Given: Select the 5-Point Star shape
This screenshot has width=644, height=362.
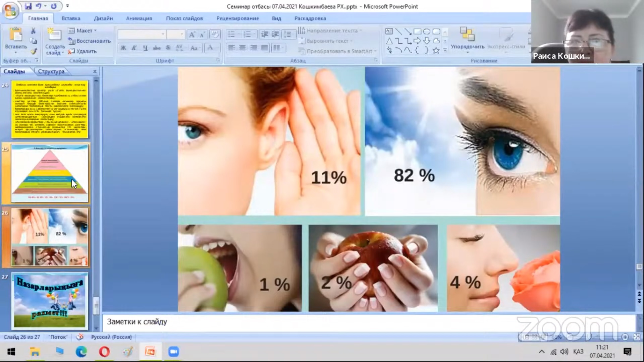Looking at the screenshot, I should (436, 51).
